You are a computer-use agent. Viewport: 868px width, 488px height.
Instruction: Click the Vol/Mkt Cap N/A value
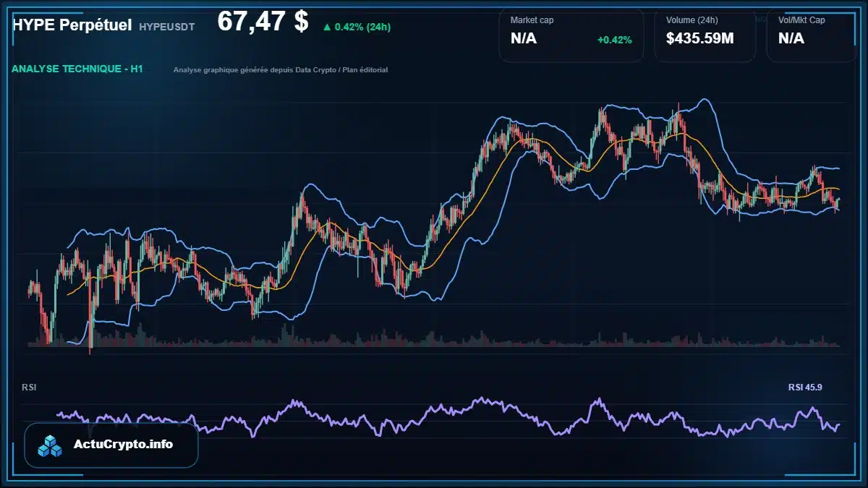tap(791, 39)
